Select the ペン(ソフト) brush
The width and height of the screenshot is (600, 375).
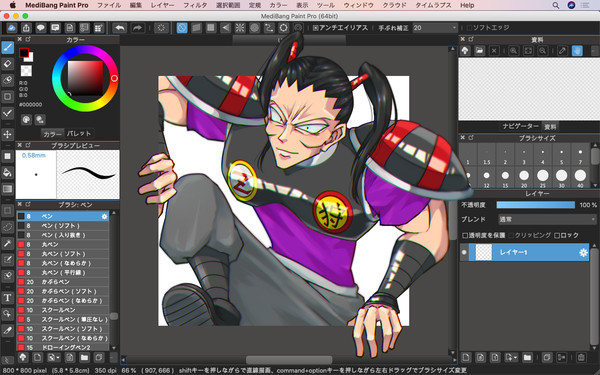pyautogui.click(x=63, y=225)
